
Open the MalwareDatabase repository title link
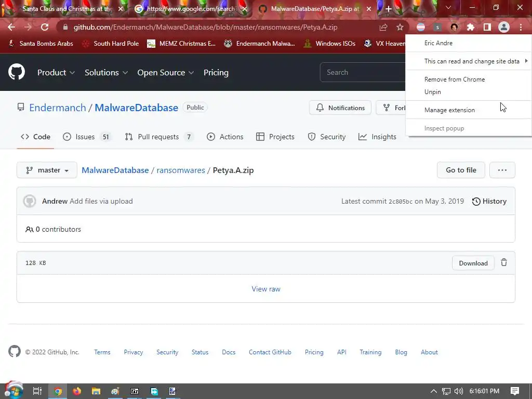pyautogui.click(x=137, y=108)
